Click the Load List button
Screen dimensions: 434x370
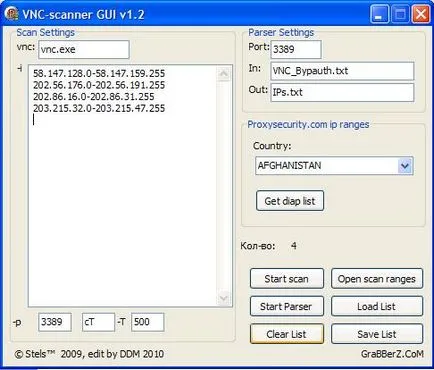pyautogui.click(x=377, y=306)
